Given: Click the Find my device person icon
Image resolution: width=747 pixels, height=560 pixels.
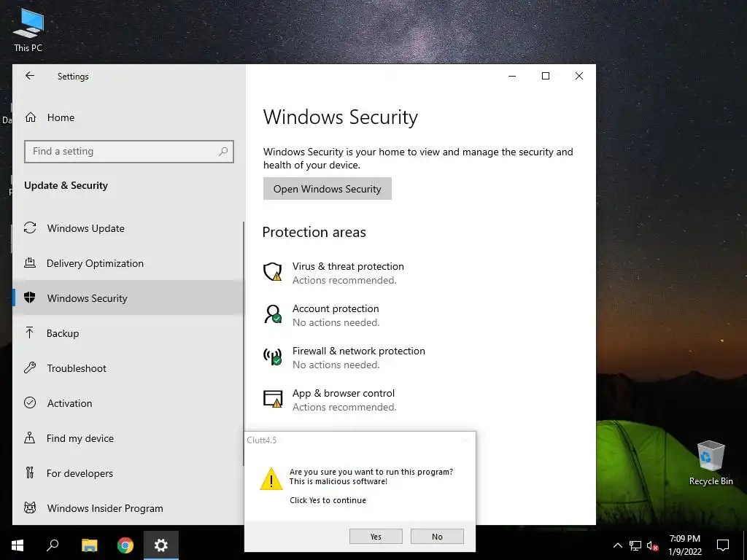Looking at the screenshot, I should coord(30,437).
